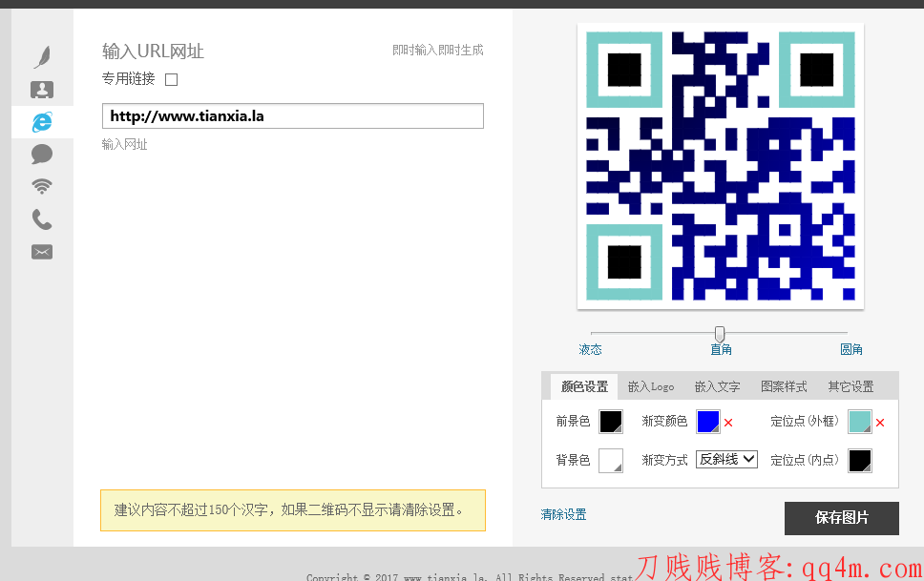Open the 前景色 black color swatch

[611, 422]
